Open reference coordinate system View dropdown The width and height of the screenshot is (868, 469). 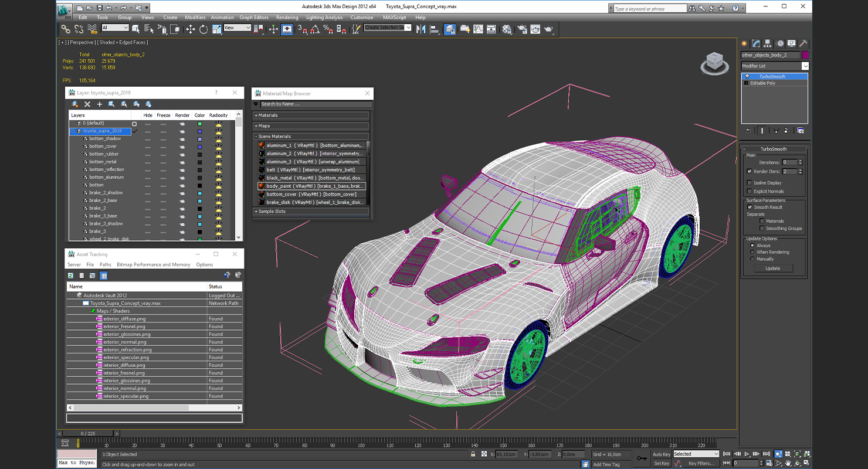237,28
